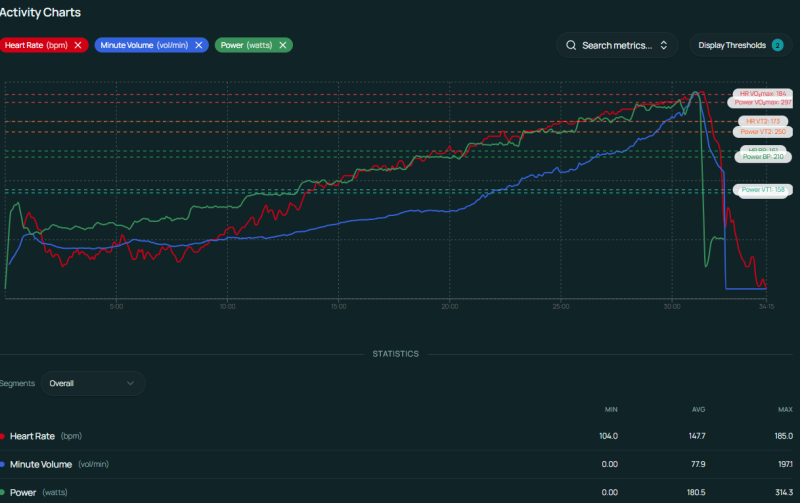Remove the Minute Volume chip via X
The height and width of the screenshot is (503, 800).
click(198, 45)
